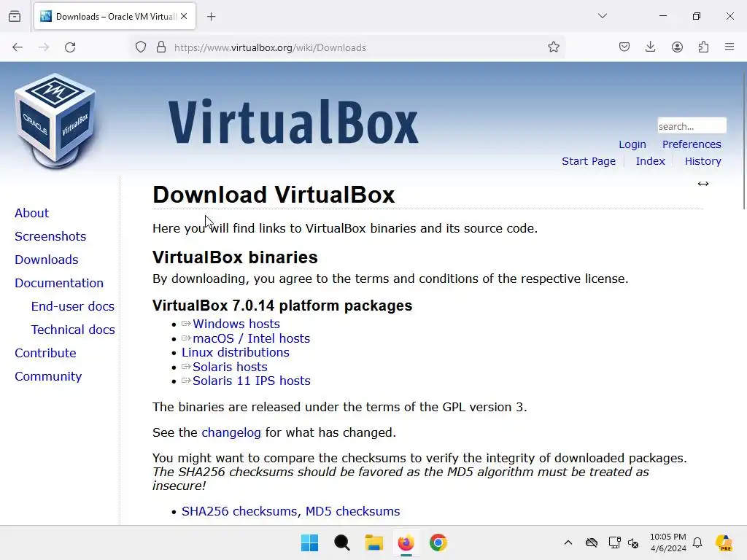Download the Solaris hosts package

230,367
